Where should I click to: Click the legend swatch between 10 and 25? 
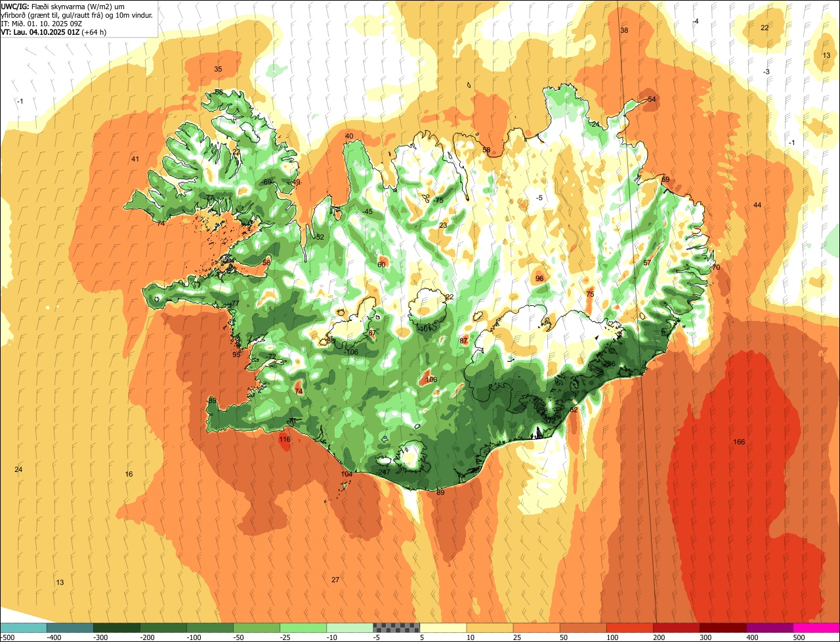click(x=490, y=628)
